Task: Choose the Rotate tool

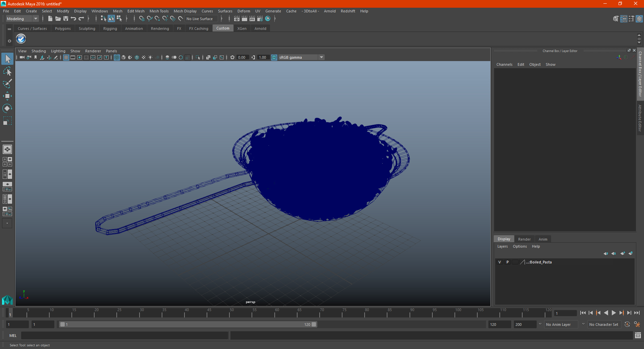Action: [x=7, y=108]
